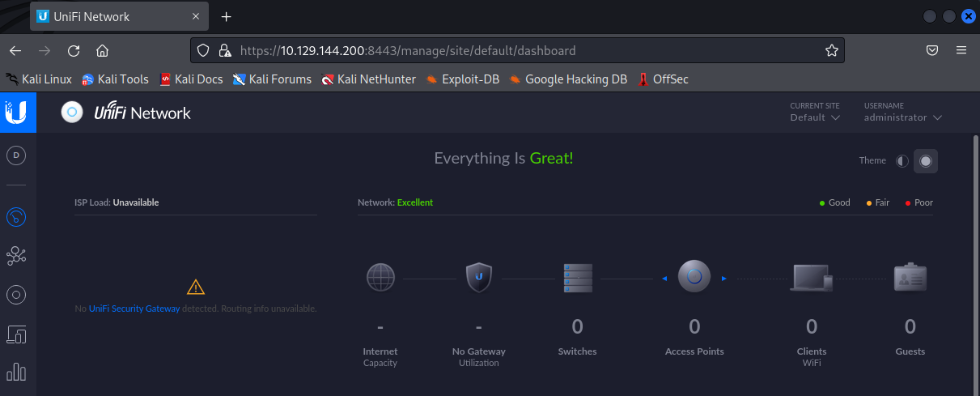The height and width of the screenshot is (396, 980).
Task: Click the Good status legend
Action: [835, 202]
